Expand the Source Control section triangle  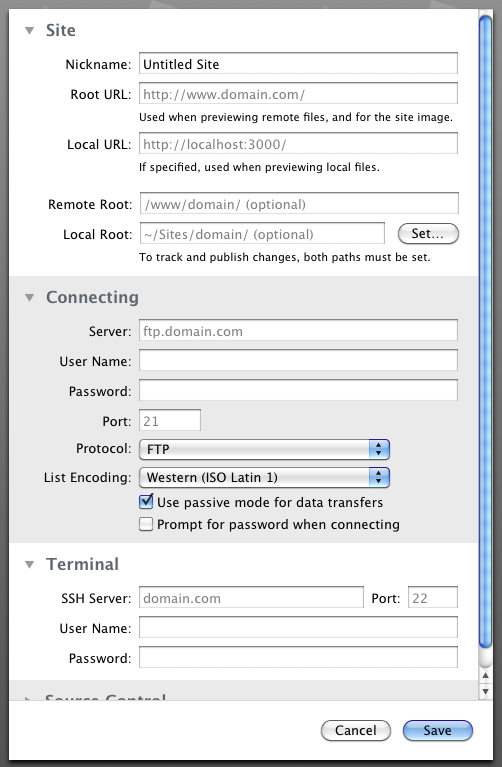click(x=28, y=698)
